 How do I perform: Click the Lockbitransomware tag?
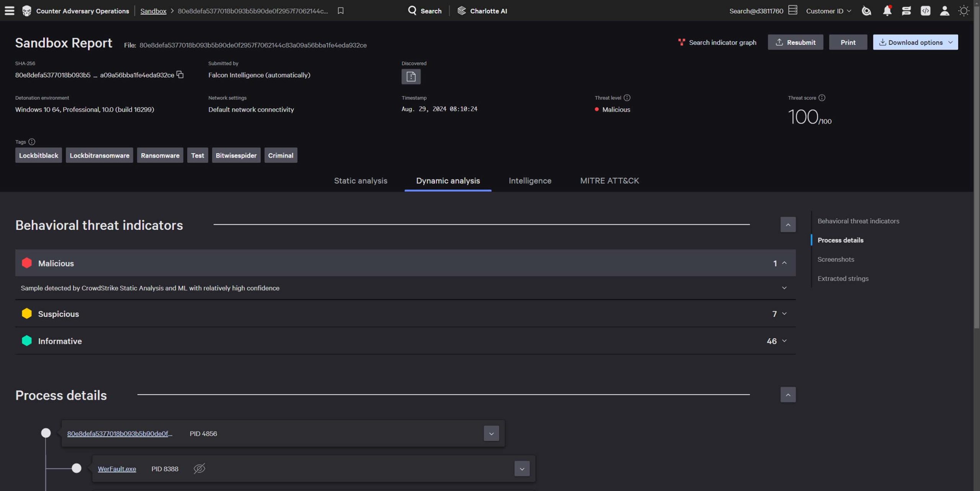(99, 155)
